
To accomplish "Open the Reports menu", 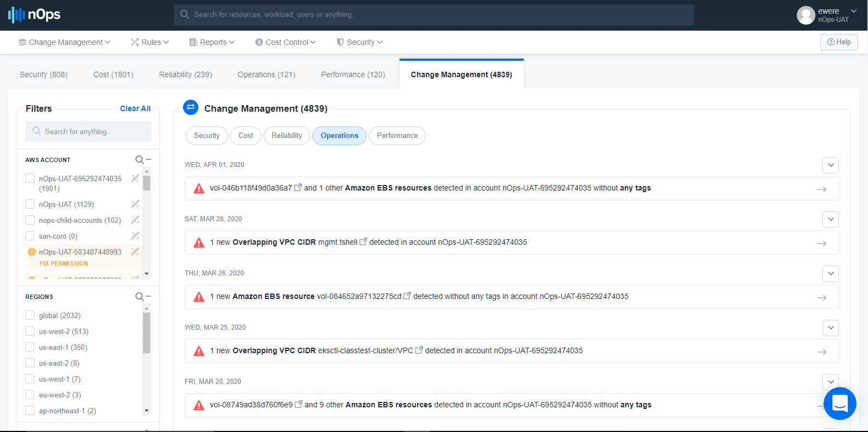I will click(212, 42).
